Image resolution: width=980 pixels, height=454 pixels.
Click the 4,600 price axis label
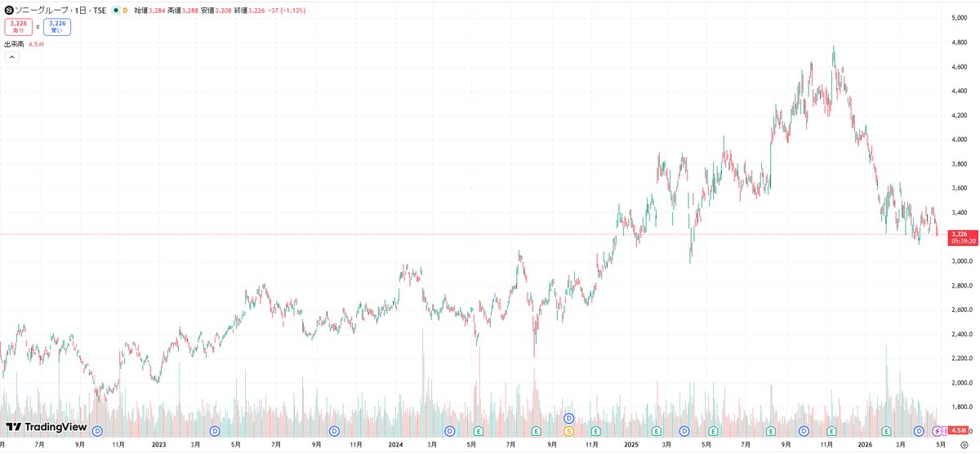[x=959, y=67]
